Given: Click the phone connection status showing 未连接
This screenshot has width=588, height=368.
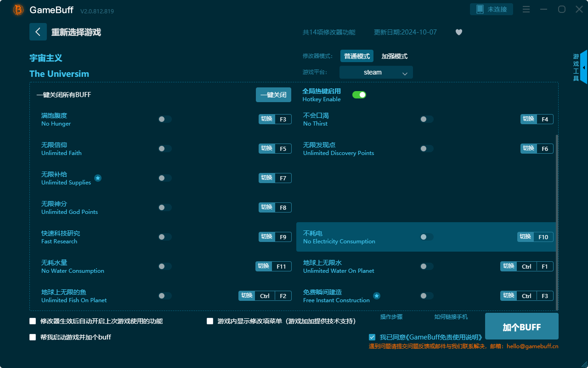Looking at the screenshot, I should coord(491,9).
